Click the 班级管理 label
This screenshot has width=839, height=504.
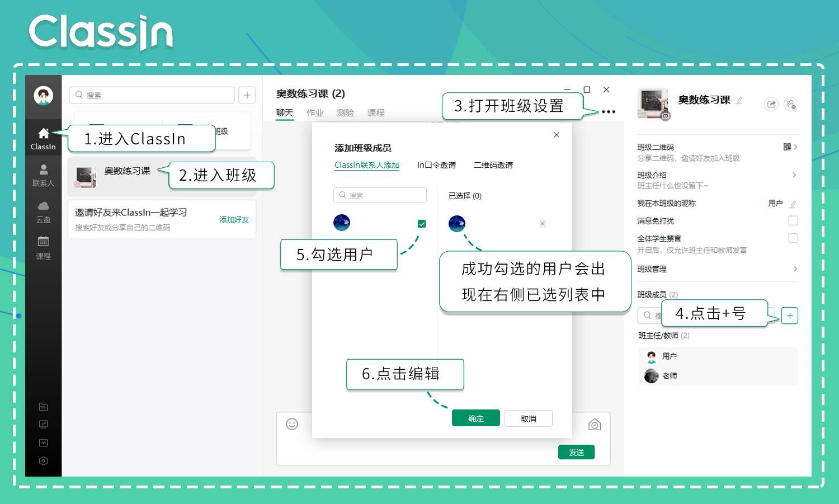click(652, 269)
